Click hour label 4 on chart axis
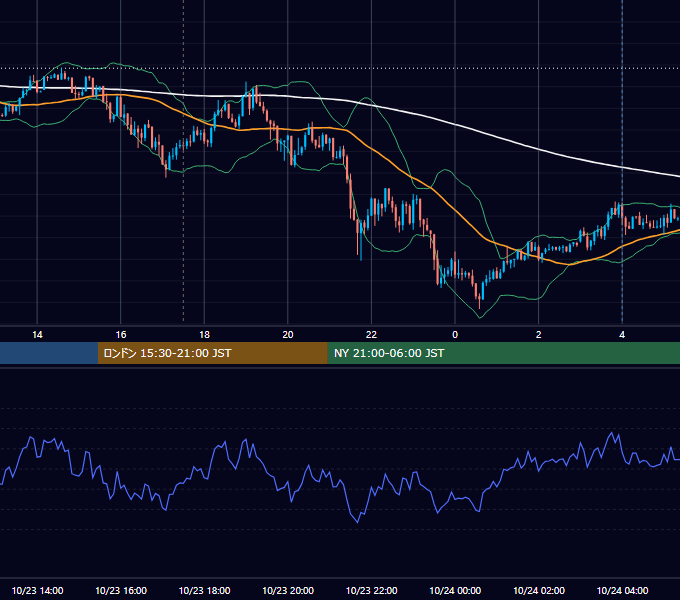The image size is (680, 600). (622, 335)
